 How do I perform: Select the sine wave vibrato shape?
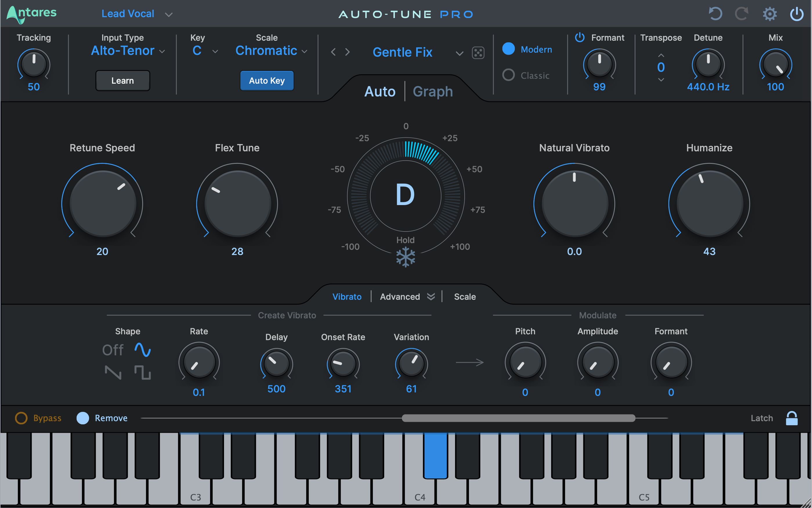tap(143, 350)
